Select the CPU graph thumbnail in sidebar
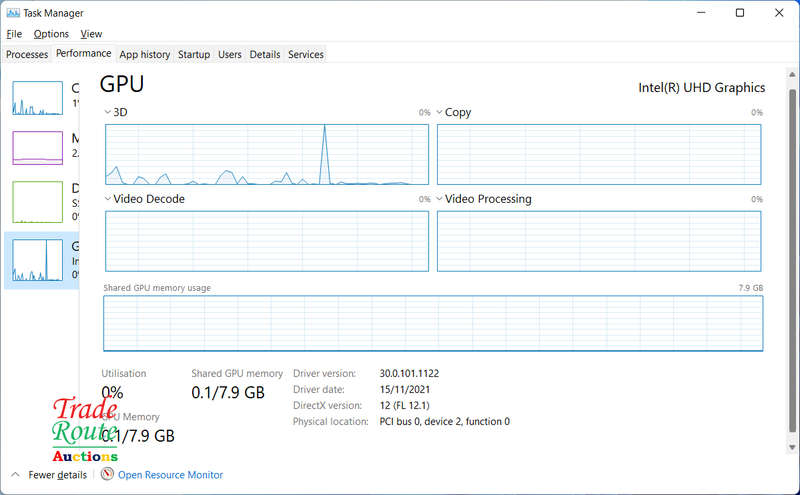This screenshot has width=800, height=495. [x=37, y=99]
